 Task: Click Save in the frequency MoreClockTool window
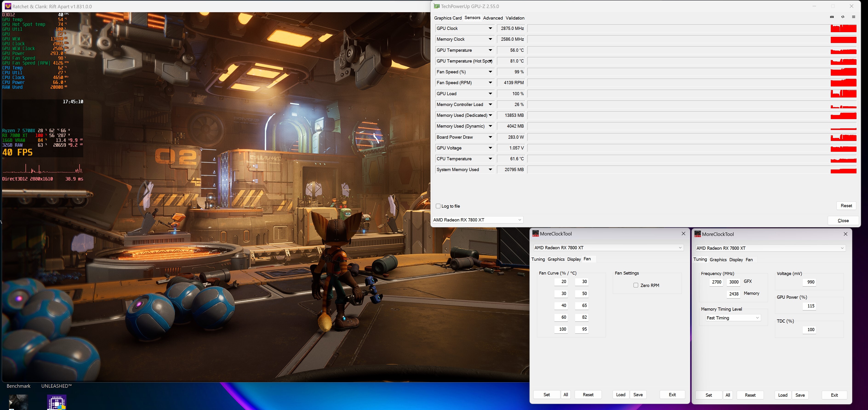click(x=800, y=395)
